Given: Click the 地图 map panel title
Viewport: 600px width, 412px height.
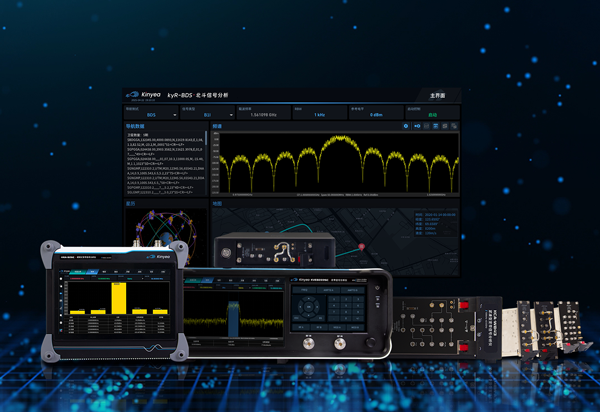Looking at the screenshot, I should click(x=217, y=204).
